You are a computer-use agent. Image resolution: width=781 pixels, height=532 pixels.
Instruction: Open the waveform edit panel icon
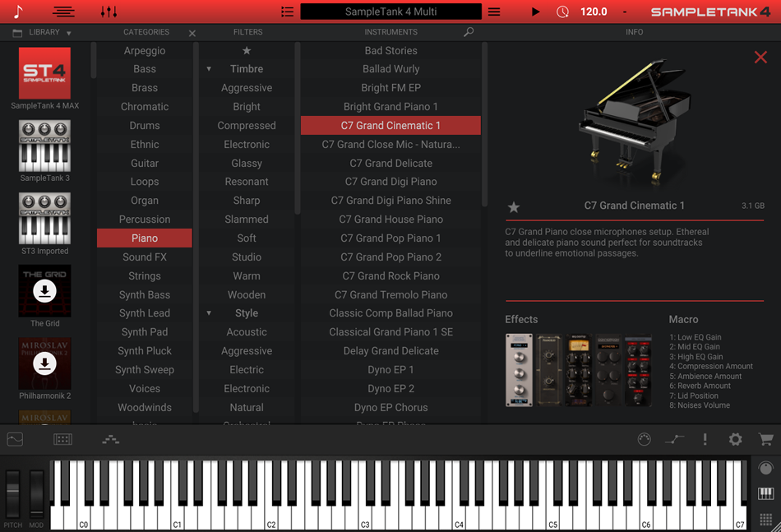15,440
